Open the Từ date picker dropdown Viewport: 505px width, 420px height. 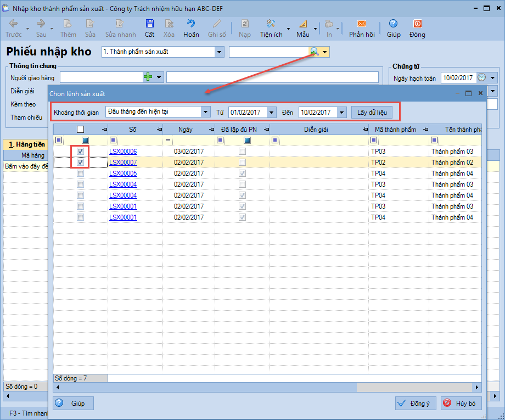[x=271, y=112]
